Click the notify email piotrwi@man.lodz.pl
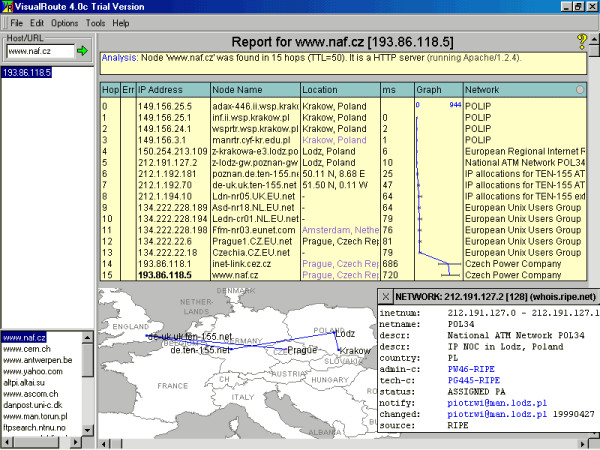This screenshot has width=600, height=450. tap(497, 403)
